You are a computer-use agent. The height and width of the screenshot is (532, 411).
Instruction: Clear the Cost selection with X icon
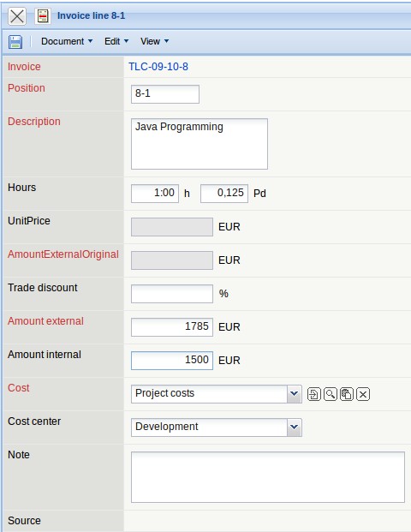coord(363,394)
